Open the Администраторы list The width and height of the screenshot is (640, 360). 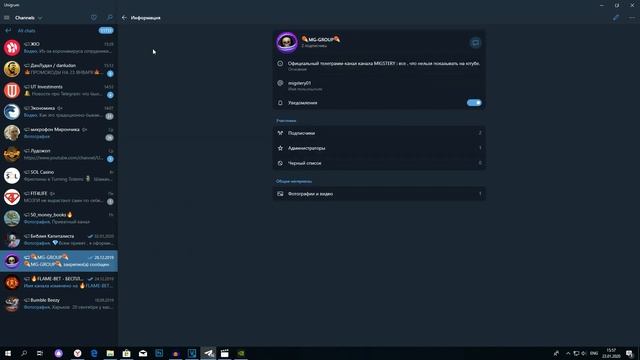379,148
